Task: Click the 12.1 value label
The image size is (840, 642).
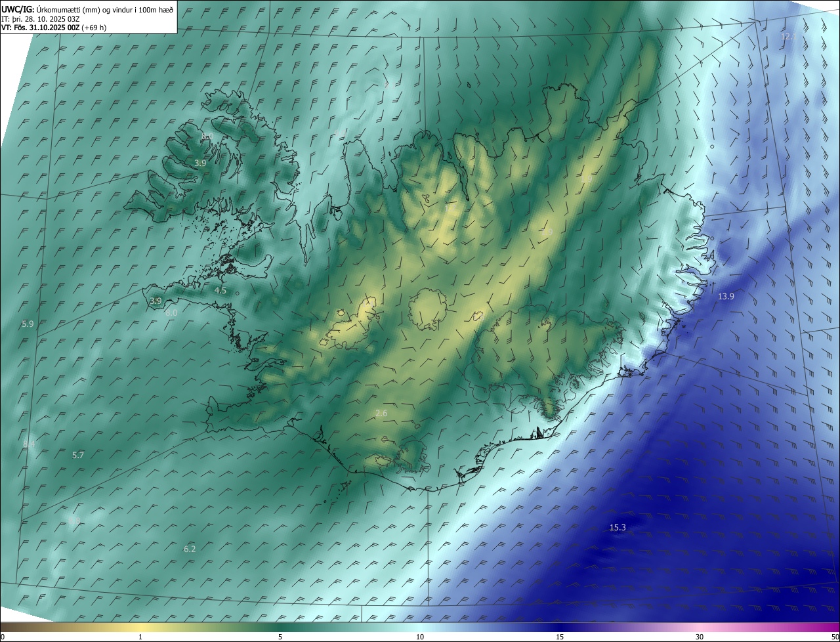Action: point(788,37)
